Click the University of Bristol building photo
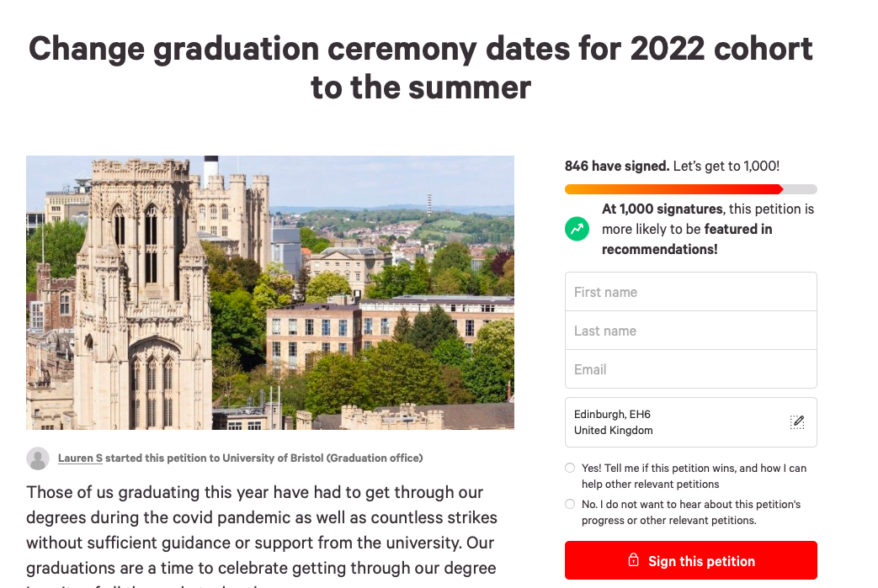Image resolution: width=878 pixels, height=588 pixels. (x=269, y=293)
